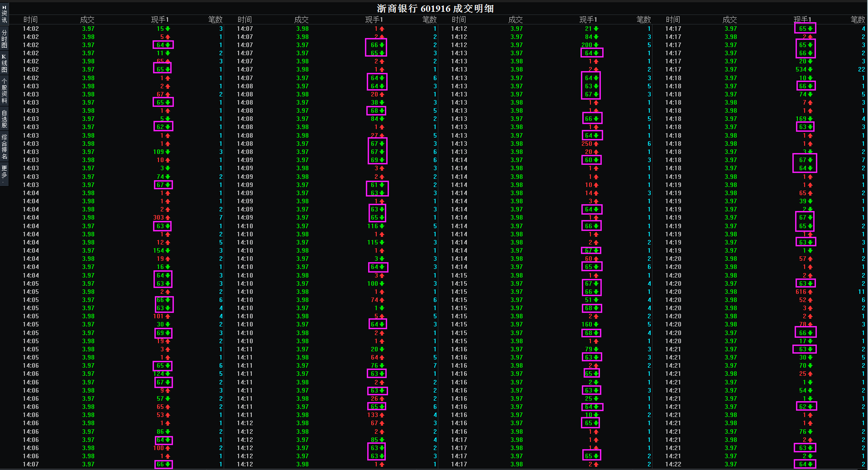This screenshot has width=868, height=470.
Task: Switch to the 分时图 sidebar tab
Action: coord(4,39)
